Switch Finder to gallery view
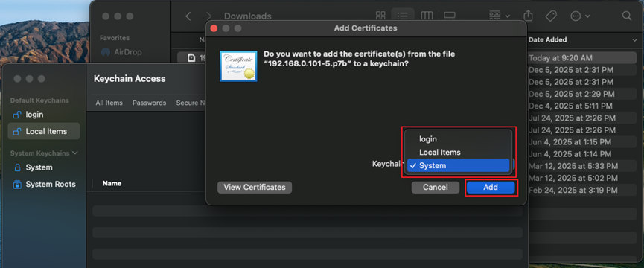644x268 pixels. point(450,16)
